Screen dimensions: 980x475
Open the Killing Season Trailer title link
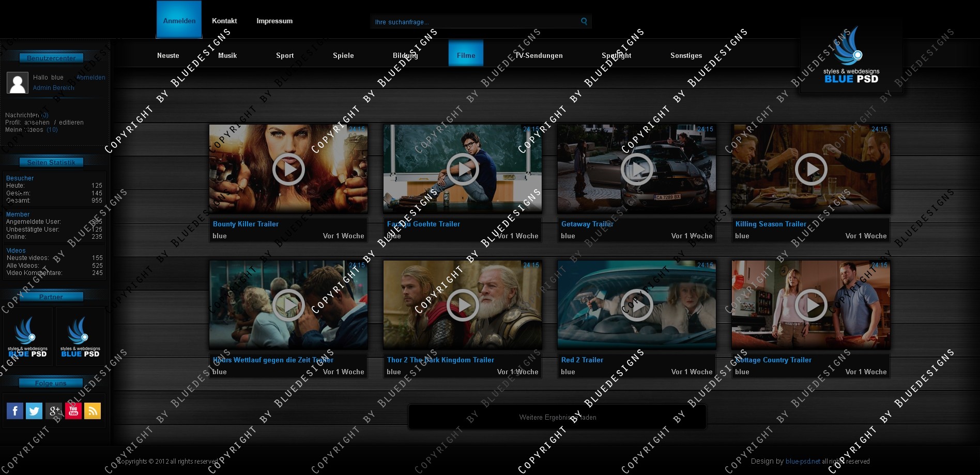[771, 224]
